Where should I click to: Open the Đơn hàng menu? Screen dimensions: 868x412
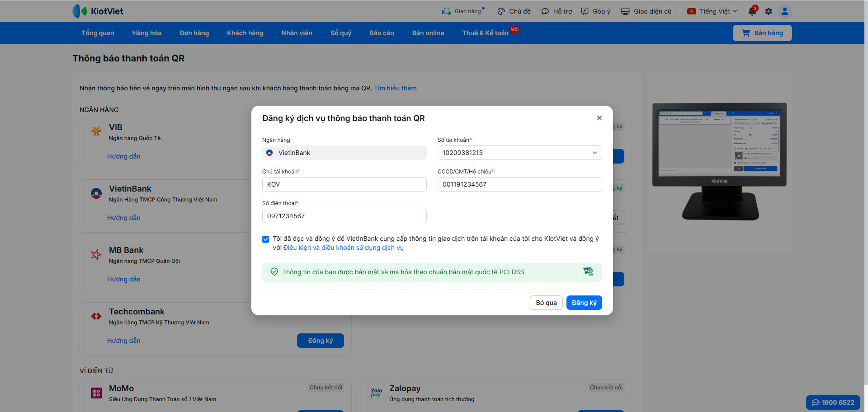194,33
